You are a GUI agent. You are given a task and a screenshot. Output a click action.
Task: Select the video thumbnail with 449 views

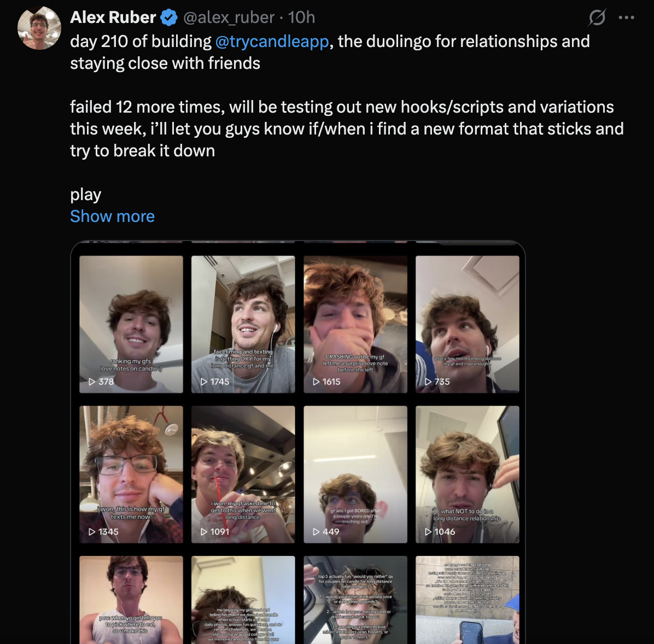pos(355,473)
